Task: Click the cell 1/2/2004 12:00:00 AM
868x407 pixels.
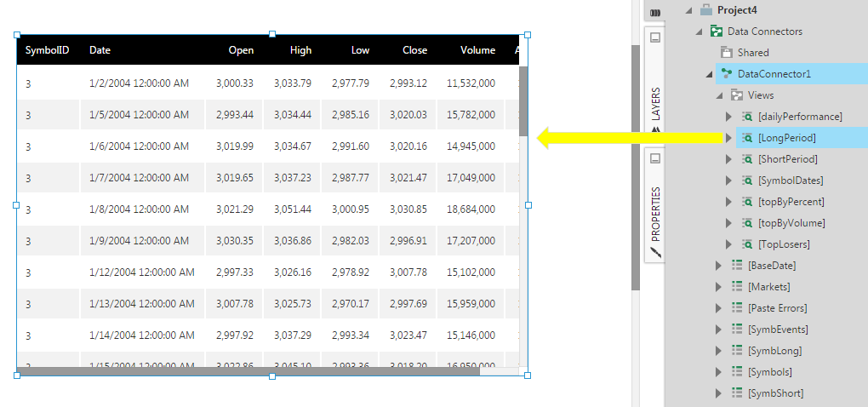Action: (139, 83)
